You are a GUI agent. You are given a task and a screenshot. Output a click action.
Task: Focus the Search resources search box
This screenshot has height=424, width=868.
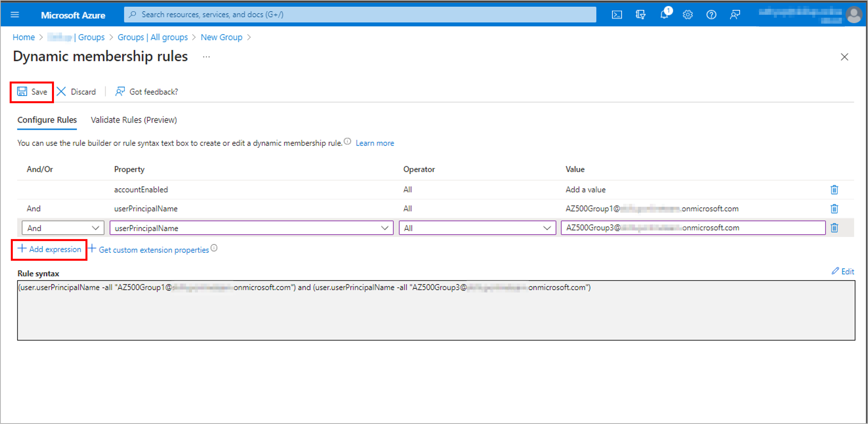(x=360, y=15)
